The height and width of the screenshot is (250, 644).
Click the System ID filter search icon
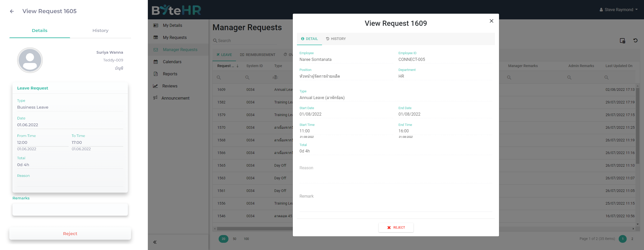(x=247, y=77)
